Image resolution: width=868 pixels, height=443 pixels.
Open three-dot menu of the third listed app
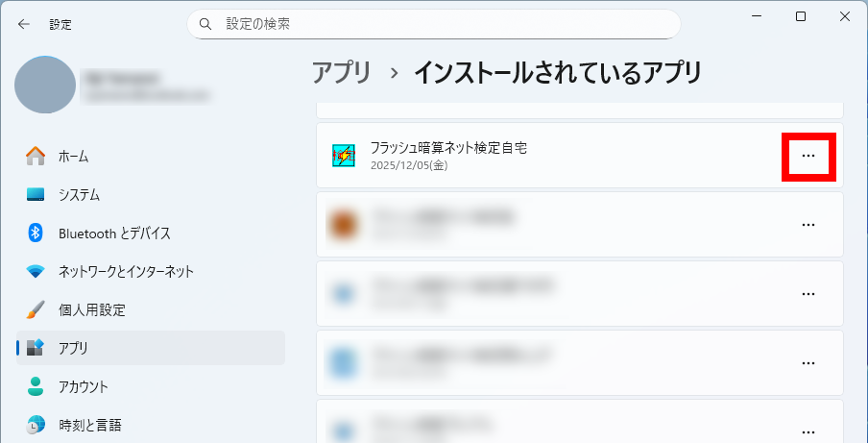pyautogui.click(x=808, y=294)
